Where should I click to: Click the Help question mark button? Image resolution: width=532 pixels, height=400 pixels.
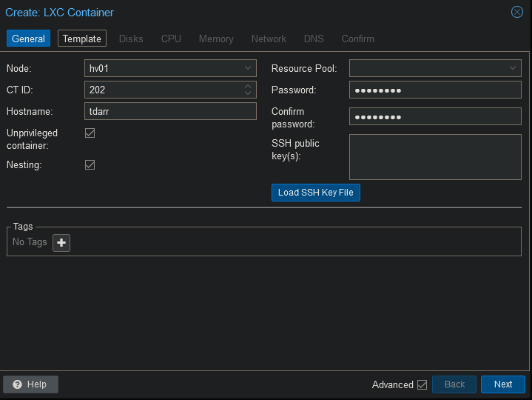click(30, 384)
